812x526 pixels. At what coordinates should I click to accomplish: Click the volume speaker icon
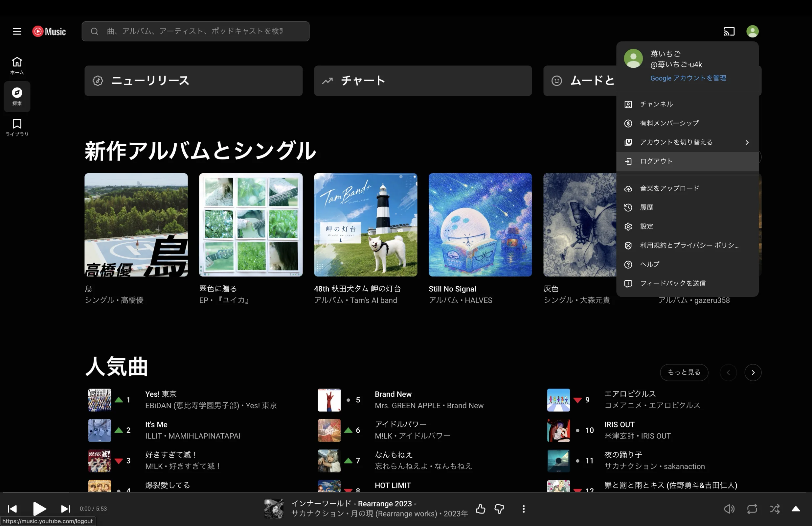pyautogui.click(x=729, y=509)
